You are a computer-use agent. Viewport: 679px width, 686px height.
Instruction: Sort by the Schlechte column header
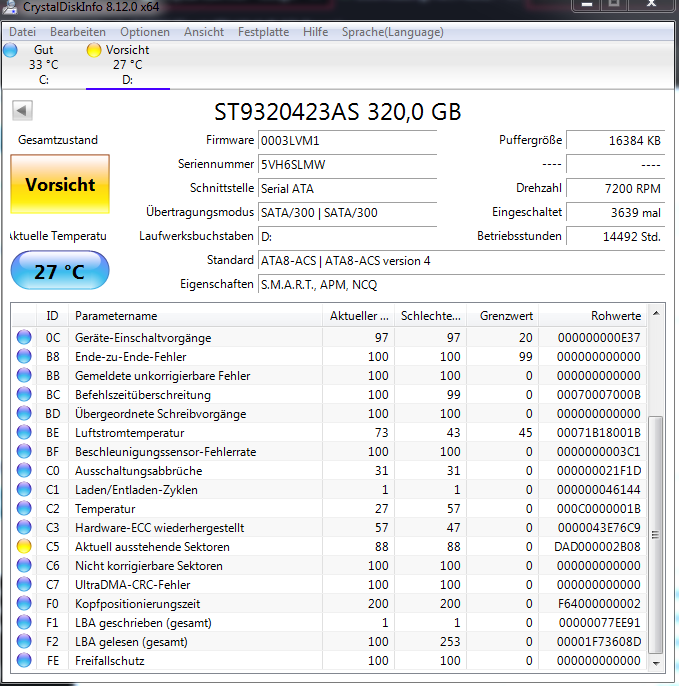(x=430, y=315)
